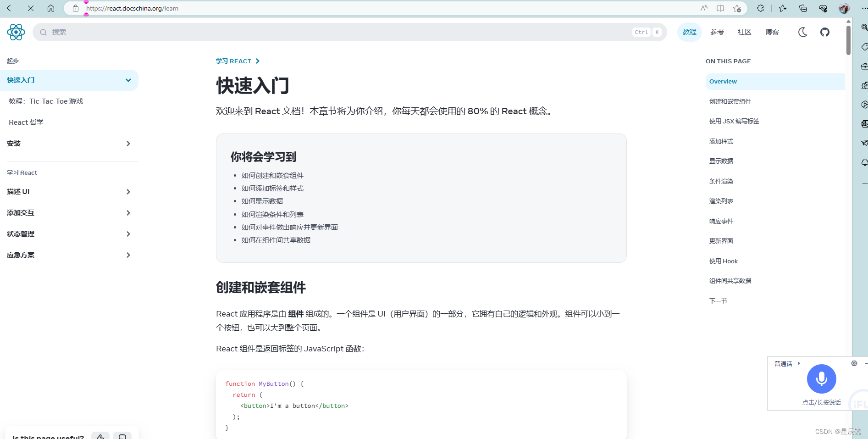Viewport: 868px width, 439px height.
Task: Jump to 使用 Hook in page outline
Action: [724, 261]
